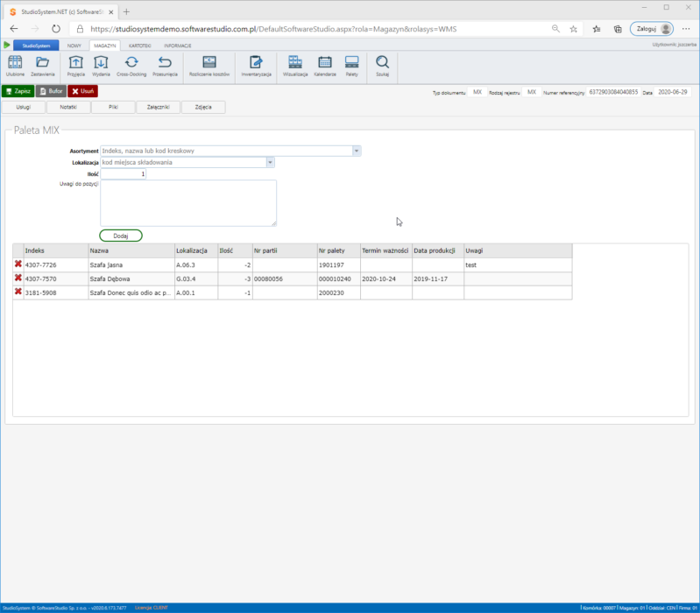700x613 pixels.
Task: Switch to INFORMACJE ribbon tab
Action: click(178, 46)
